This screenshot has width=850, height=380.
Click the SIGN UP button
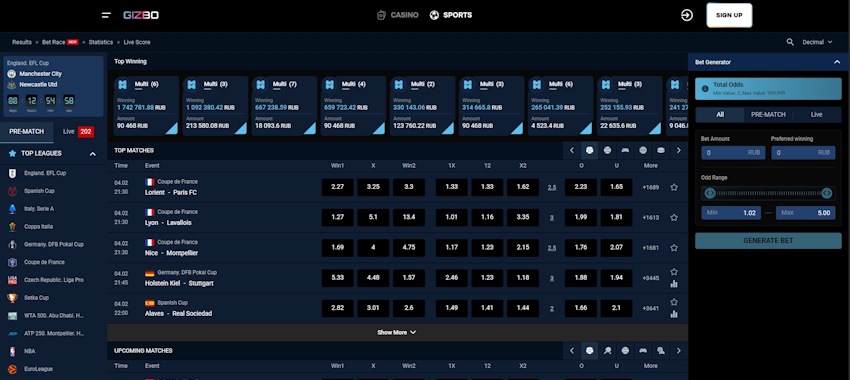(729, 15)
